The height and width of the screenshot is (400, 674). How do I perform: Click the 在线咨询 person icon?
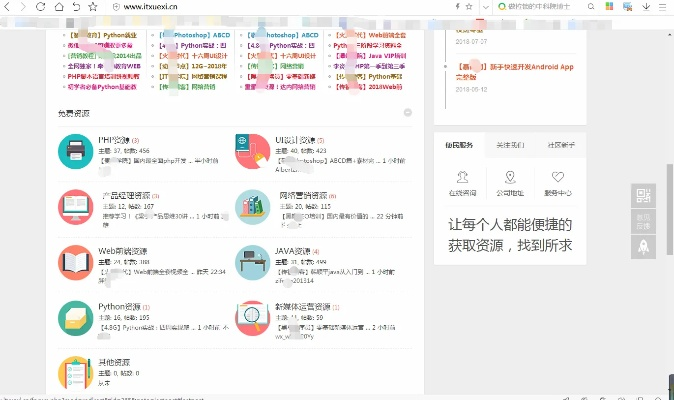coord(463,177)
